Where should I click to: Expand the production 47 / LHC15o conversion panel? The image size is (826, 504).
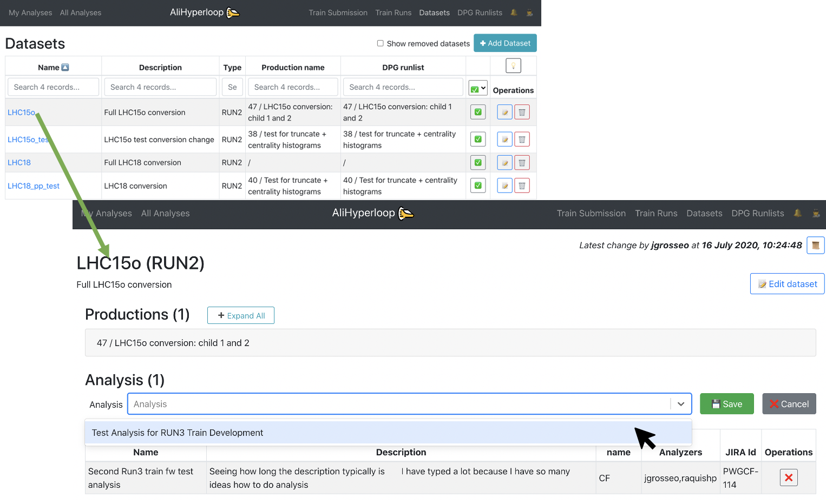tap(450, 343)
